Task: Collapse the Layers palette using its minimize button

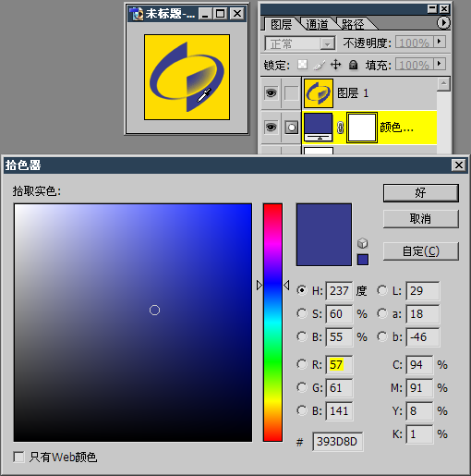Action: (432, 9)
